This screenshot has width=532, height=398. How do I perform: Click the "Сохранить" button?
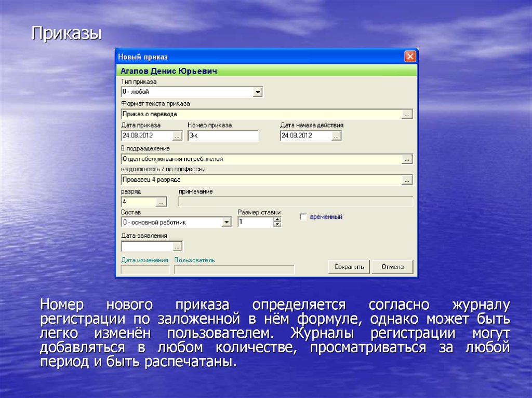[x=348, y=266]
